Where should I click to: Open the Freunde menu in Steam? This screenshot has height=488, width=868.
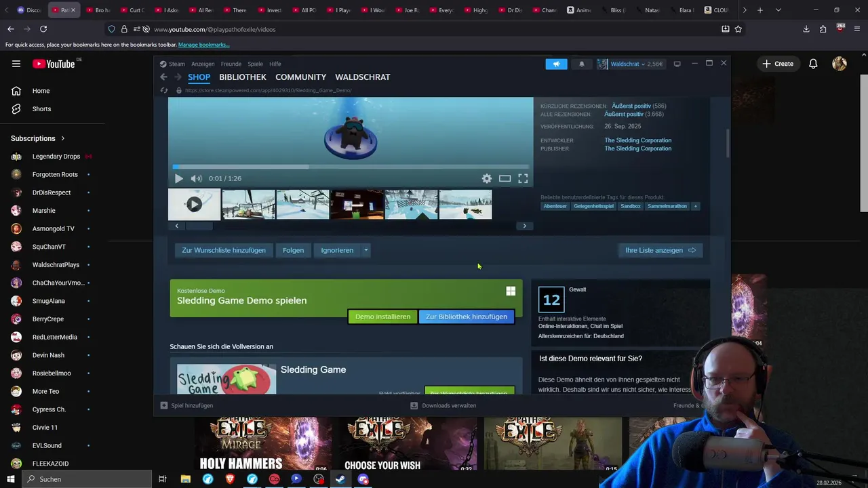click(231, 64)
